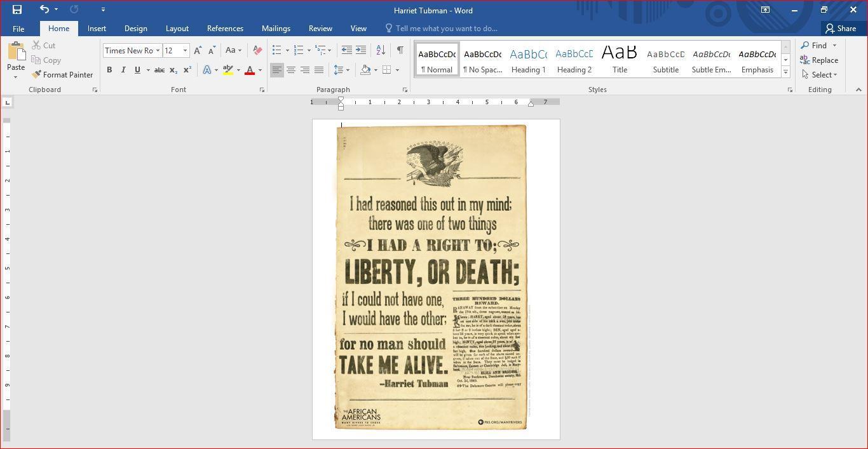Click the Tell me search box

click(x=446, y=29)
